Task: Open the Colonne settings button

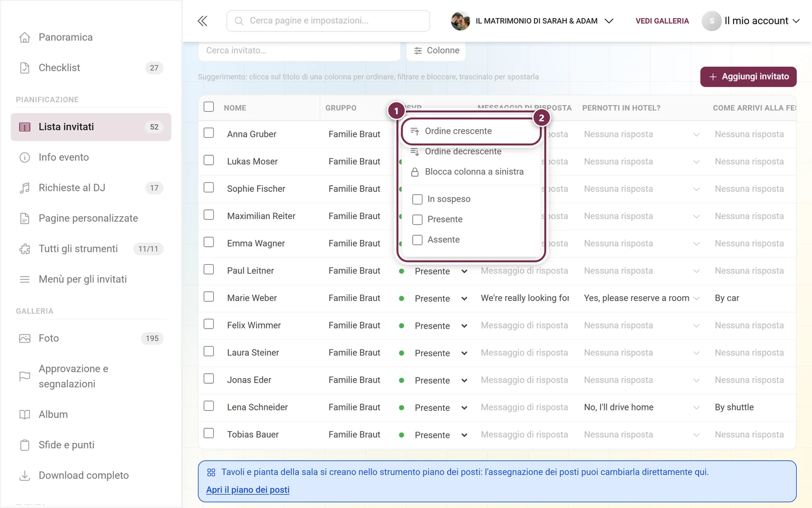Action: [436, 50]
